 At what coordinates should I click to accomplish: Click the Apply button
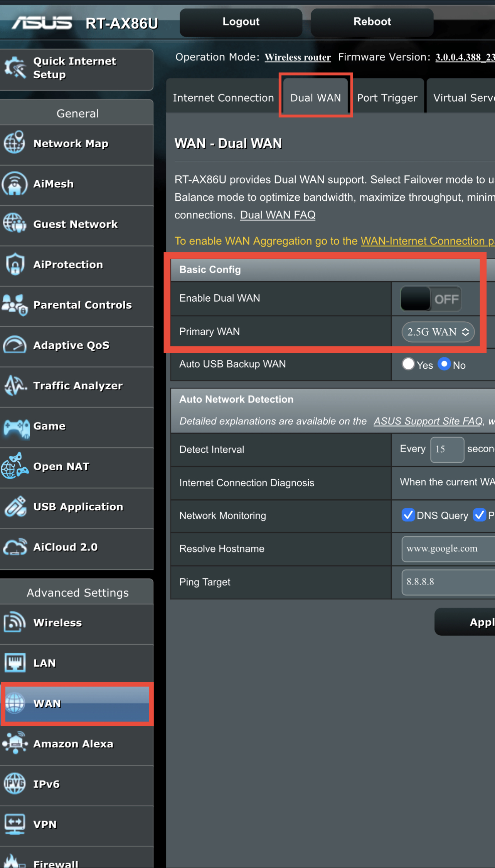point(465,622)
